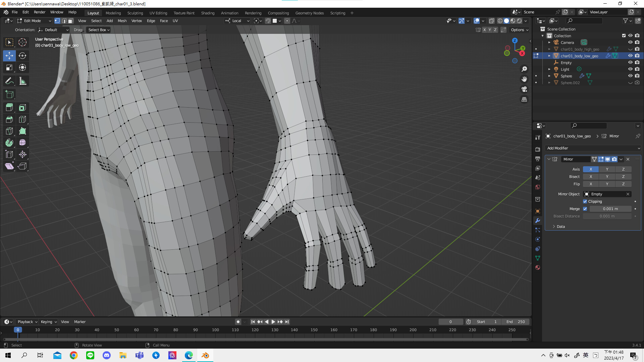644x362 pixels.
Task: Select the Scale tool
Action: [x=9, y=67]
